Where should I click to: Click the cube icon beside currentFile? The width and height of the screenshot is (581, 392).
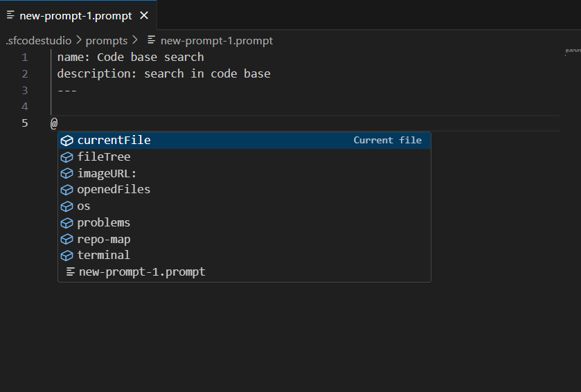tap(67, 141)
